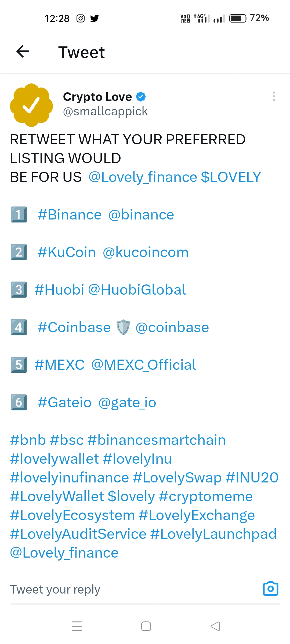Open the @kucoincom mention
Screen dimensions: 290x644
tap(146, 253)
